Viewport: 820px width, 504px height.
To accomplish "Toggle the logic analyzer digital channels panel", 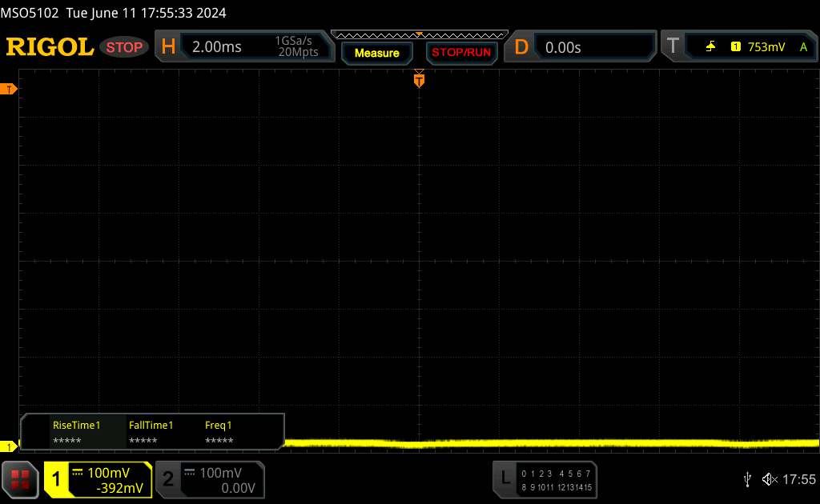I will click(545, 479).
